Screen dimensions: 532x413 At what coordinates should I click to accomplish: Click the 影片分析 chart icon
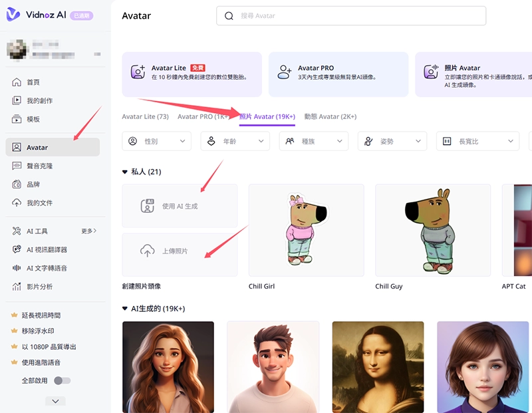(16, 287)
